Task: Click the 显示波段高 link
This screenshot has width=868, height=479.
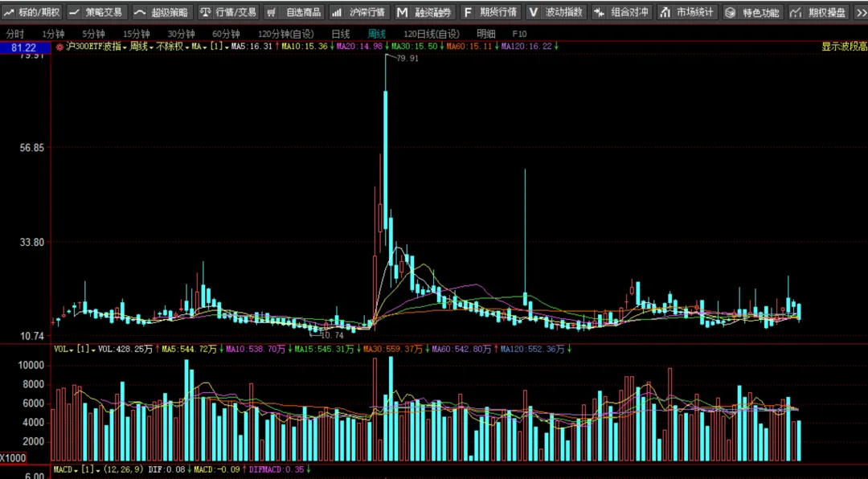Action: coord(844,47)
